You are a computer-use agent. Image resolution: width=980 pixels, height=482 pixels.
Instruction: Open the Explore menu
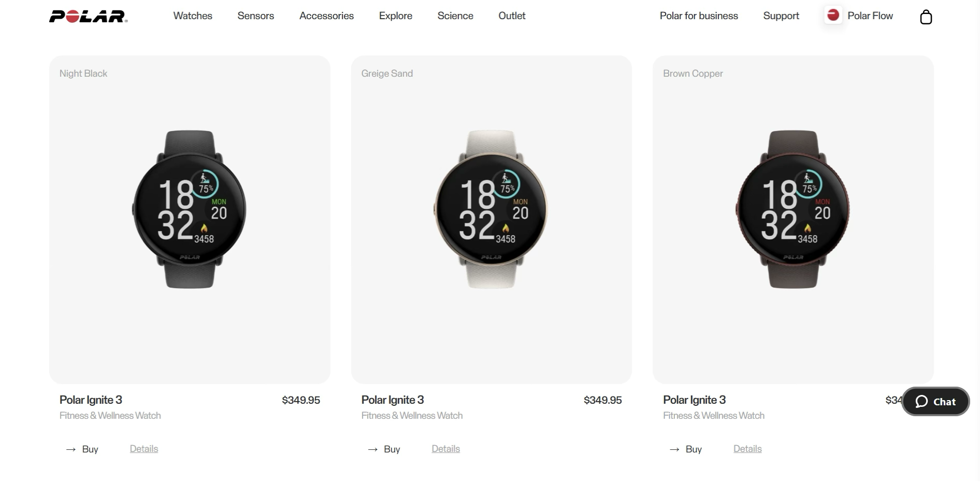click(396, 16)
